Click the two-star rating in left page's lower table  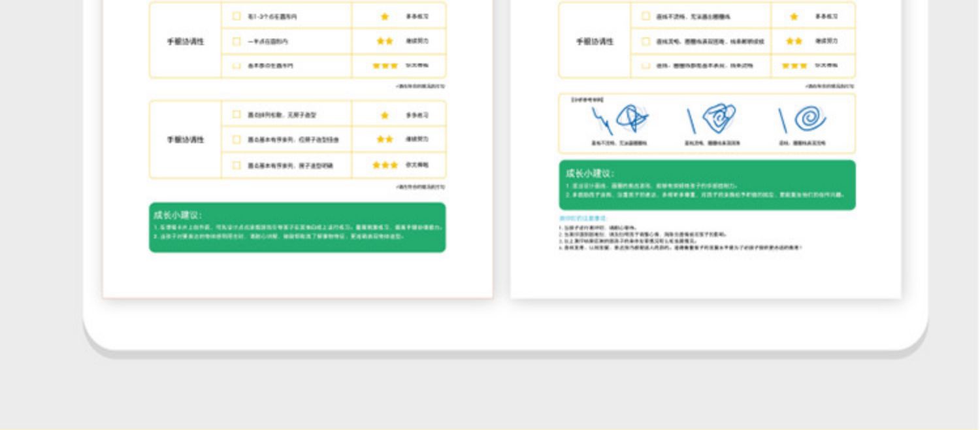[x=385, y=139]
